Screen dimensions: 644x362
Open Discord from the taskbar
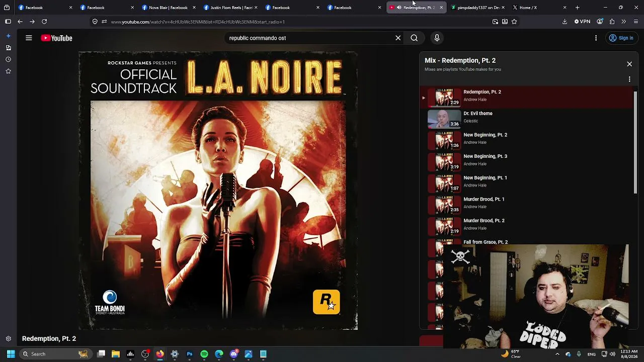pyautogui.click(x=234, y=354)
